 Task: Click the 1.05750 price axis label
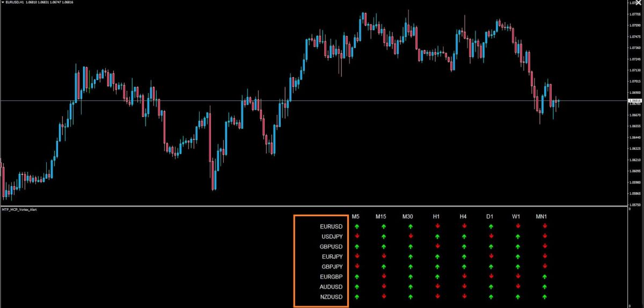[x=635, y=204]
